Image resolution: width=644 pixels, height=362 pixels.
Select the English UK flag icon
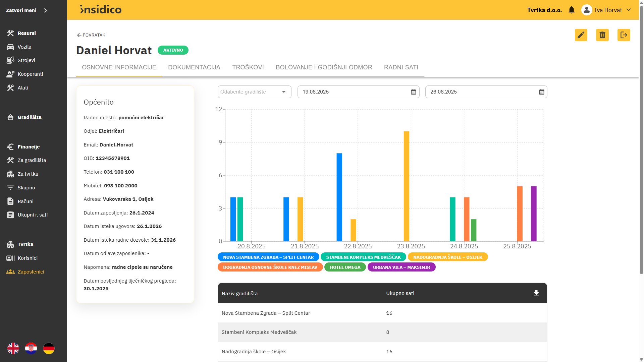coord(13,348)
